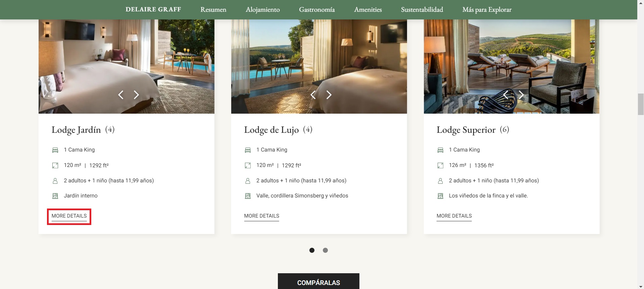
Task: Show next photo of Lodge Jardín
Action: 136,95
